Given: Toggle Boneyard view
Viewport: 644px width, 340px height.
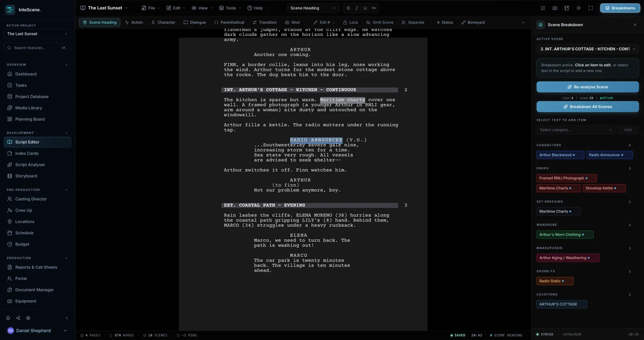Looking at the screenshot, I should 473,23.
